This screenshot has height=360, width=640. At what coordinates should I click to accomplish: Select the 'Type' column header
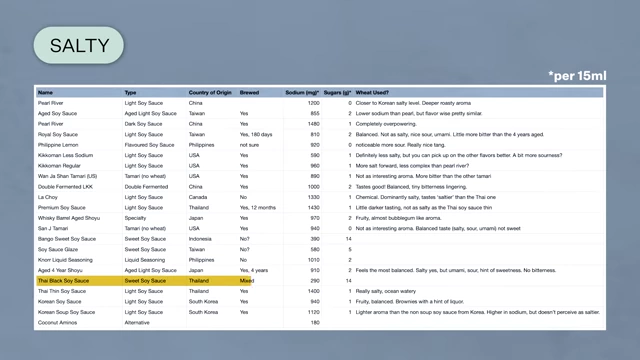[130, 93]
